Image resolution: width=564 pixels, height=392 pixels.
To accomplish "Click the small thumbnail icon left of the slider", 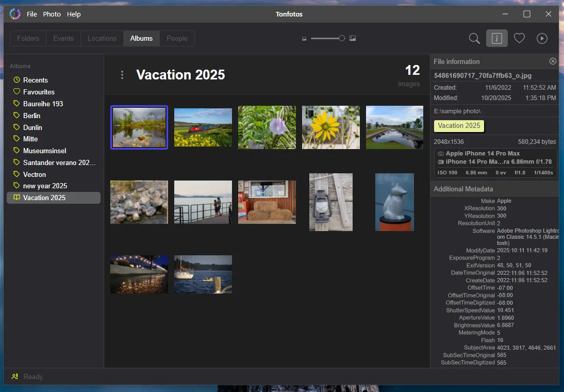I will (304, 38).
